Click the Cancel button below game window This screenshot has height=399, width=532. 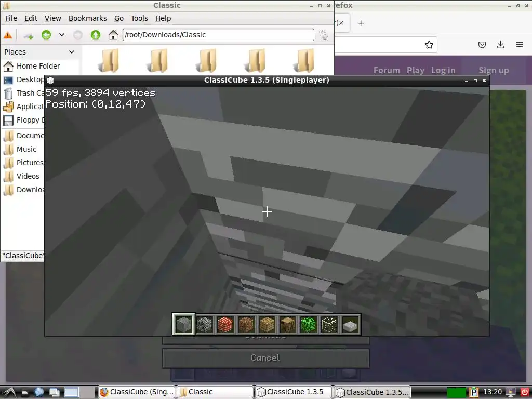(x=265, y=358)
